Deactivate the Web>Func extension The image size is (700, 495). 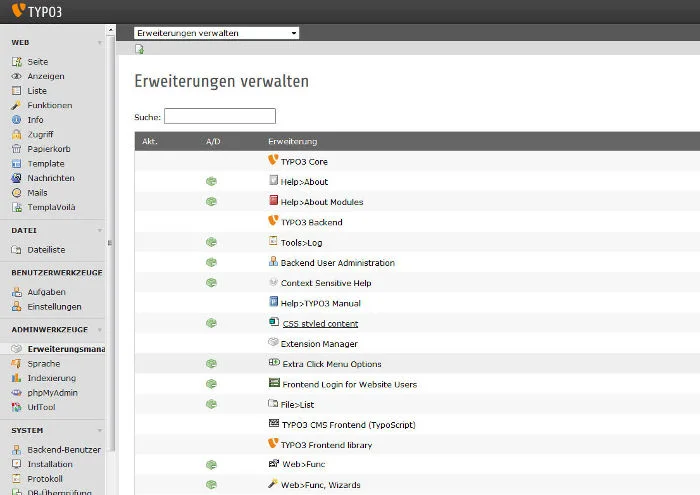point(211,465)
